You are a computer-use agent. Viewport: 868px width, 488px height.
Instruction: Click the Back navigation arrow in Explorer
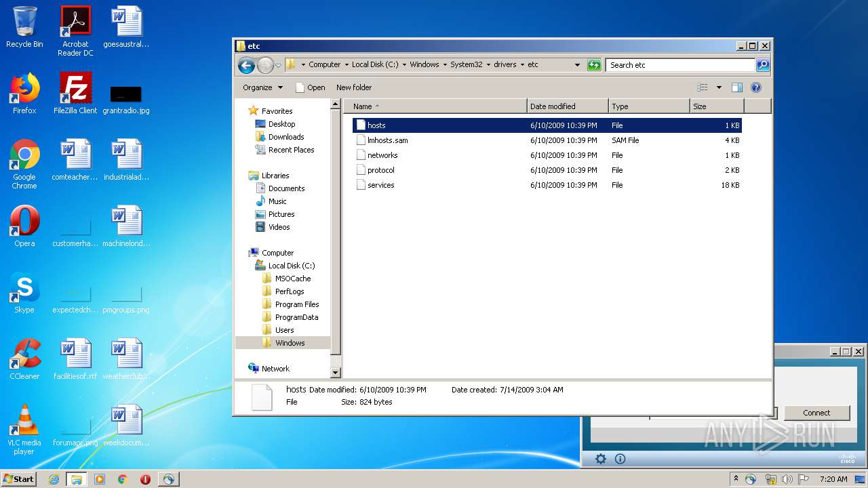tap(246, 65)
